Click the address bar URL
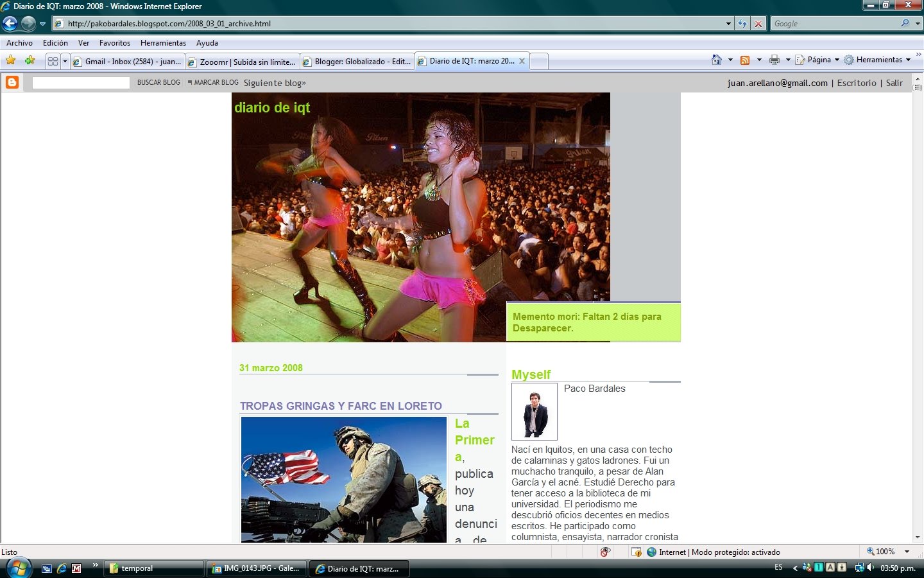 [169, 24]
